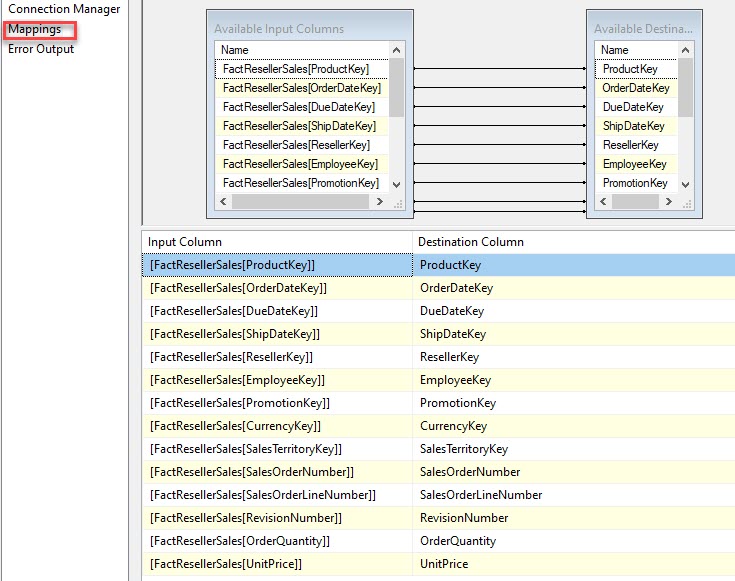Click the Input Column grid header
735x581 pixels.
(x=276, y=242)
